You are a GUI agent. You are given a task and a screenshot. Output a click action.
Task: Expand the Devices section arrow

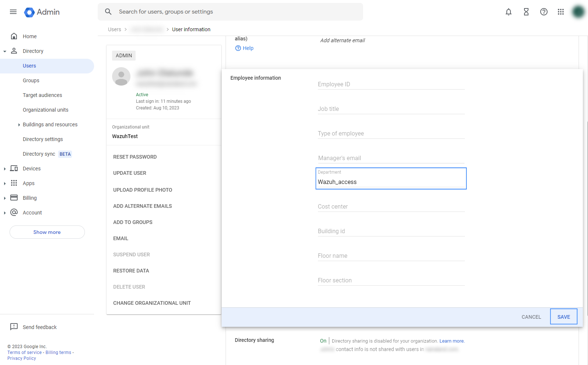[x=5, y=169]
